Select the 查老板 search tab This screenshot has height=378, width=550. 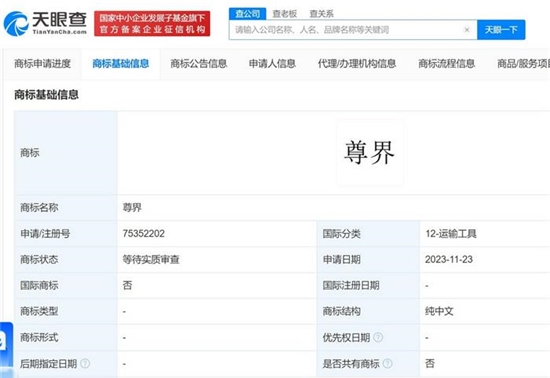pyautogui.click(x=285, y=14)
